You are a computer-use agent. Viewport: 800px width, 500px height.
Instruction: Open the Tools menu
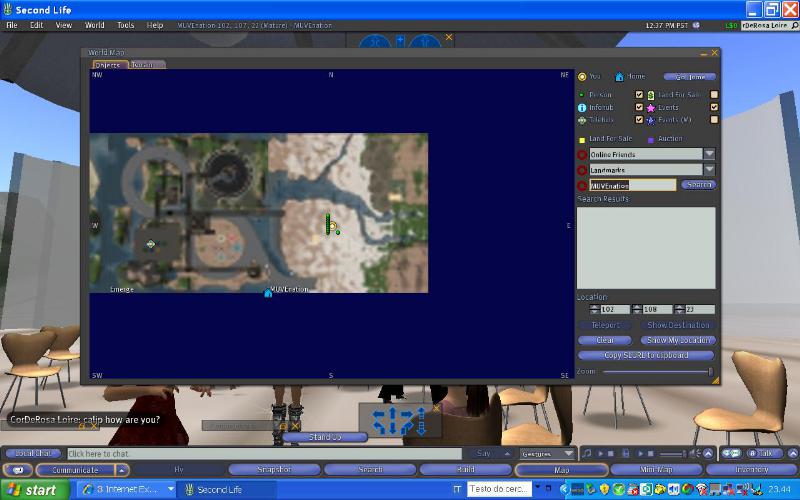pos(126,26)
